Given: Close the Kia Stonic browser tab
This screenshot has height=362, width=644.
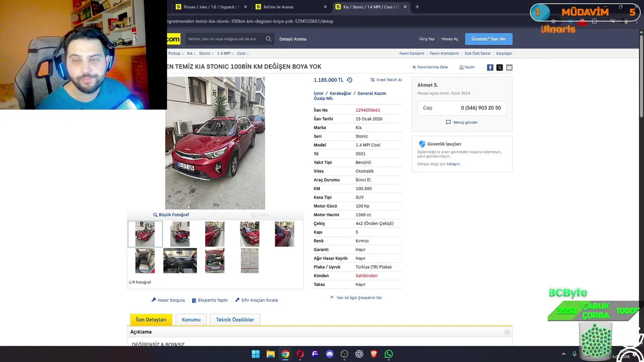Looking at the screenshot, I should click(x=405, y=7).
